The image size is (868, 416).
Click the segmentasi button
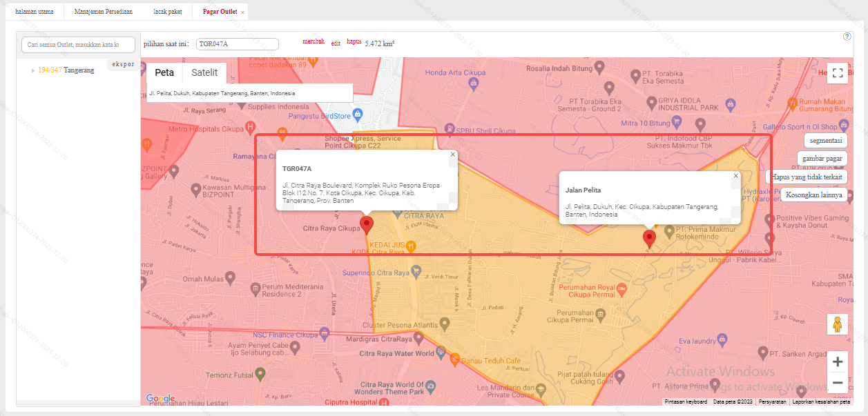click(826, 140)
